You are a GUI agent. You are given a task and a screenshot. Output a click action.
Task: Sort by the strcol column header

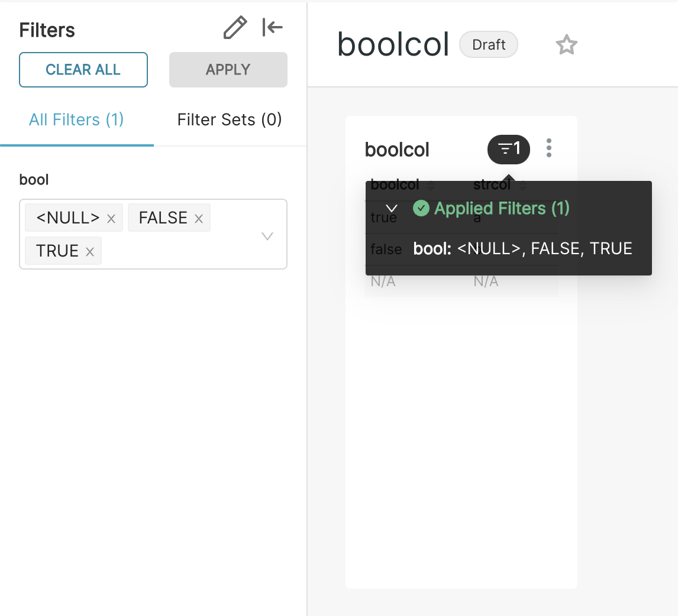[492, 184]
